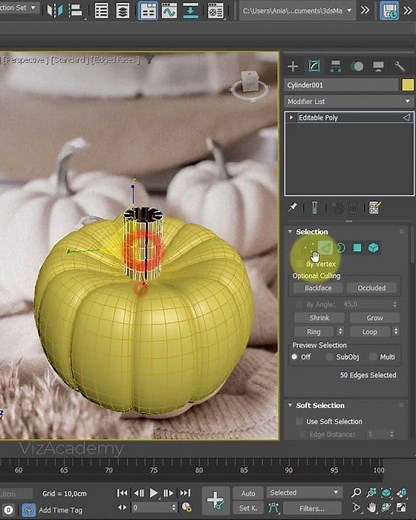Click the autosave save icon
Screen dimensions: 416x520
(x=389, y=11)
